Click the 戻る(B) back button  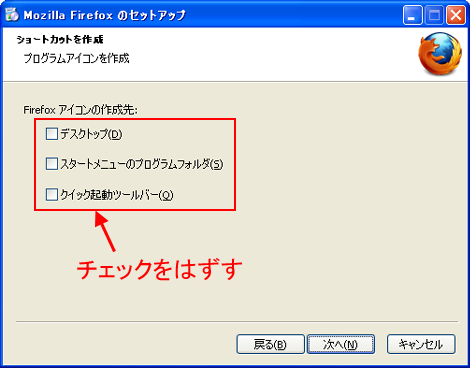click(x=270, y=344)
